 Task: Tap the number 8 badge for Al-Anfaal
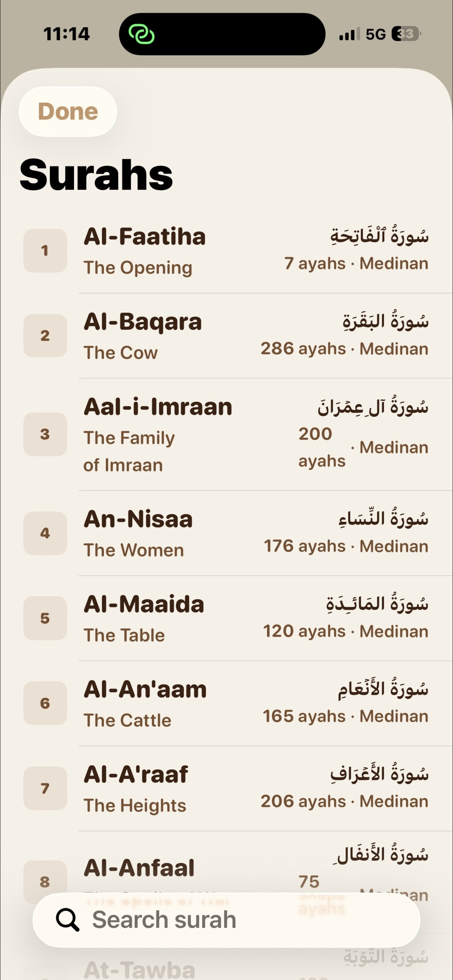click(45, 882)
